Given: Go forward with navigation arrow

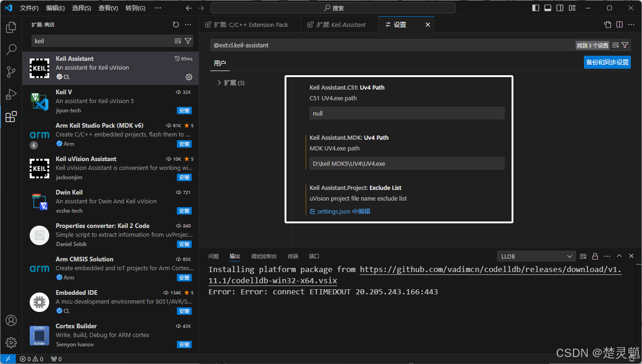Looking at the screenshot, I should tap(201, 8).
